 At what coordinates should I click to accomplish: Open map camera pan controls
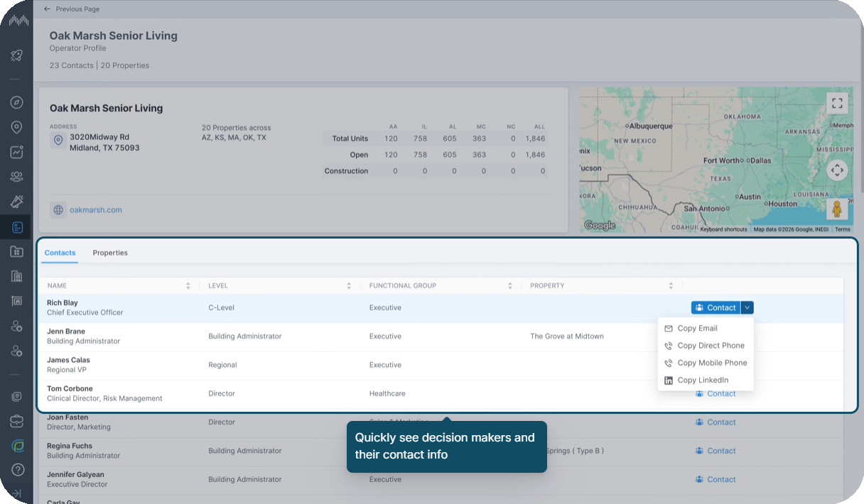(837, 170)
